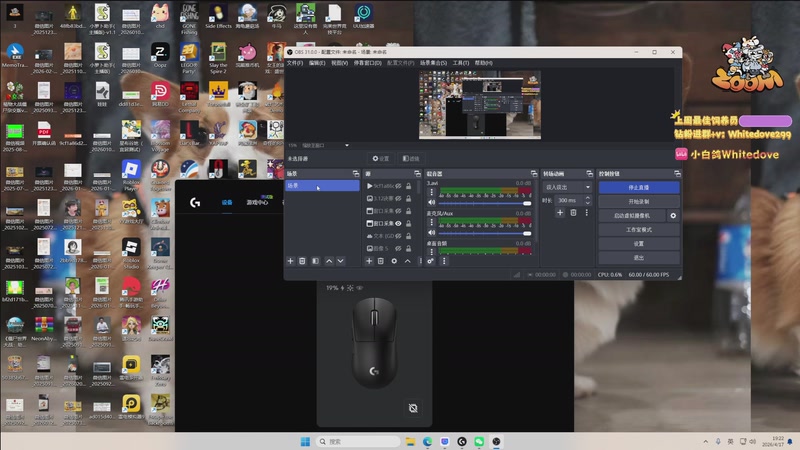Viewport: 800px width, 450px height.
Task: Click the 开始录制 button
Action: tap(639, 201)
